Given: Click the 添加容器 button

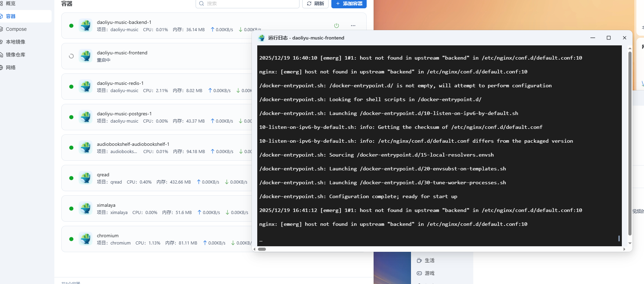Looking at the screenshot, I should click(349, 3).
